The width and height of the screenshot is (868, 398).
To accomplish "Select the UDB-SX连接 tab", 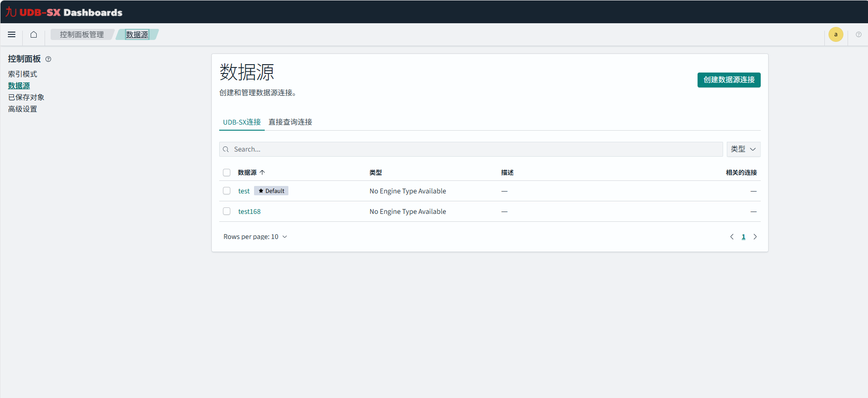I will pos(241,122).
